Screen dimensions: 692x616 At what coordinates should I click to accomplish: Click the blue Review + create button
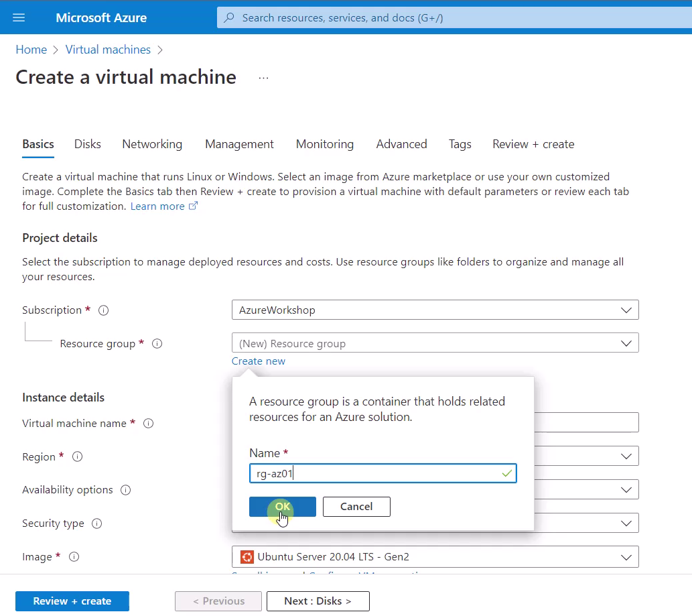click(x=72, y=601)
